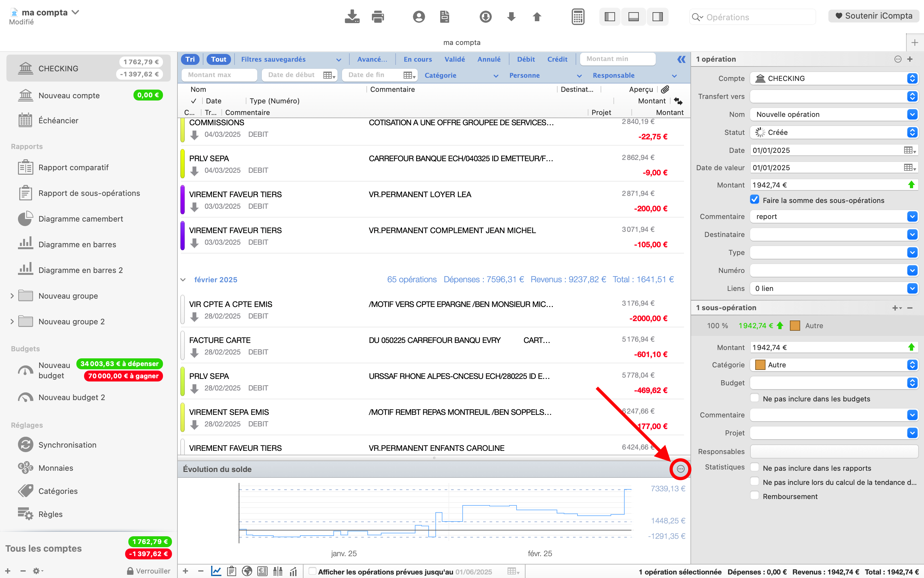Image resolution: width=924 pixels, height=578 pixels.
Task: Open the Compte CHECKING dropdown
Action: [x=834, y=78]
